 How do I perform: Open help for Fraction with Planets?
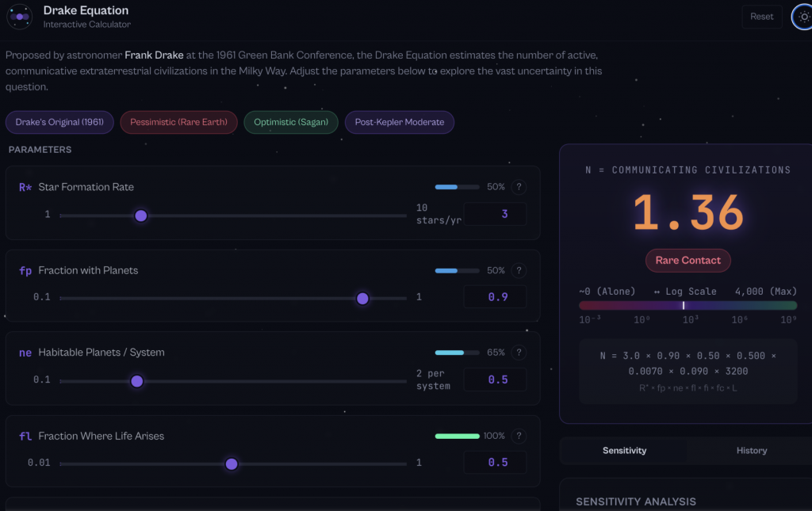[x=519, y=270]
